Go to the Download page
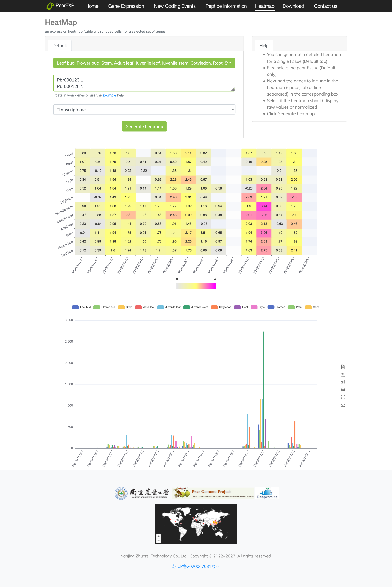 [293, 6]
